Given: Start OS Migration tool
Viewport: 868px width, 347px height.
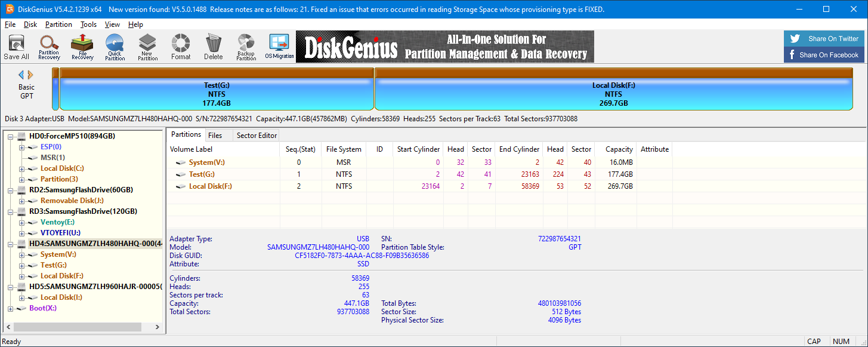Looking at the screenshot, I should 279,47.
